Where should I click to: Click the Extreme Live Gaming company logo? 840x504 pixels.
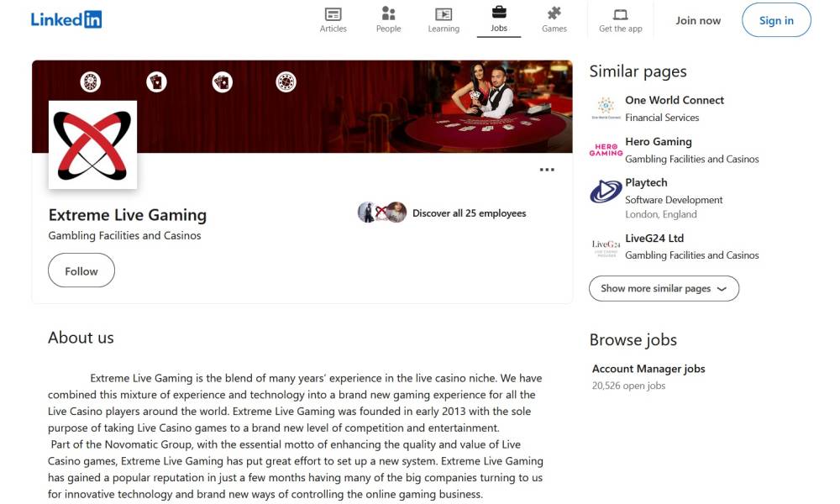coord(92,144)
